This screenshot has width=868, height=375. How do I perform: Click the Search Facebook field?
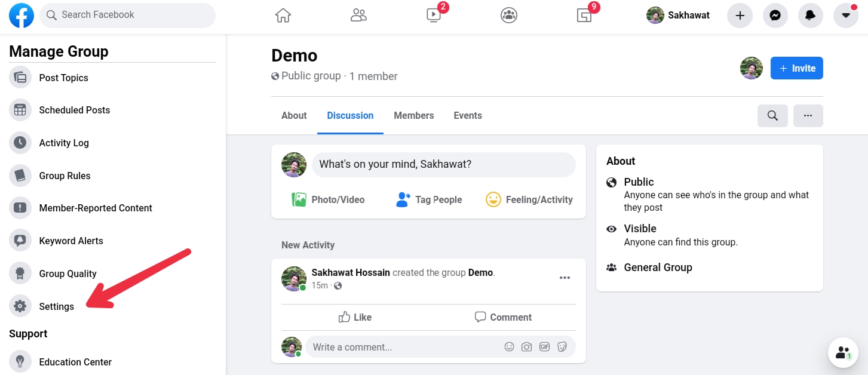127,15
